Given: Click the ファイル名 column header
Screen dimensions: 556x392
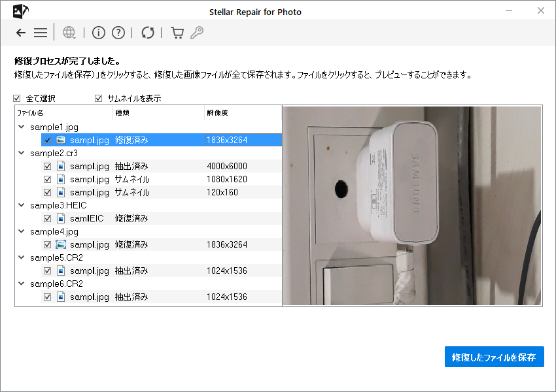Looking at the screenshot, I should coord(64,112).
